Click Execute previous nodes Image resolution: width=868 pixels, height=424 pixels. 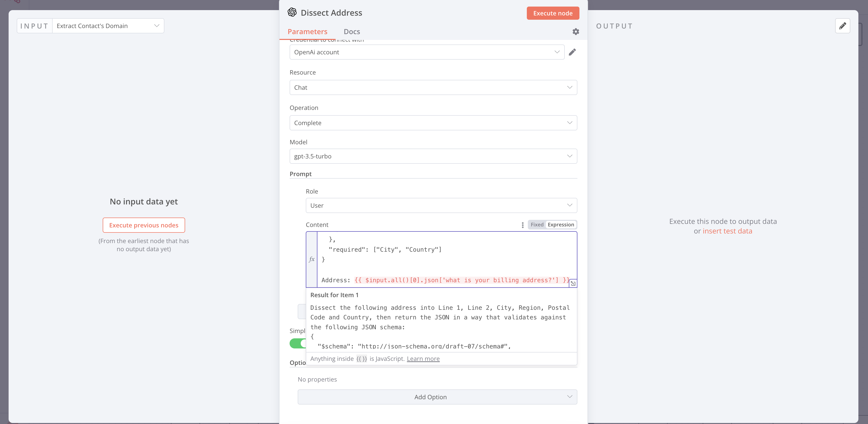click(x=144, y=225)
